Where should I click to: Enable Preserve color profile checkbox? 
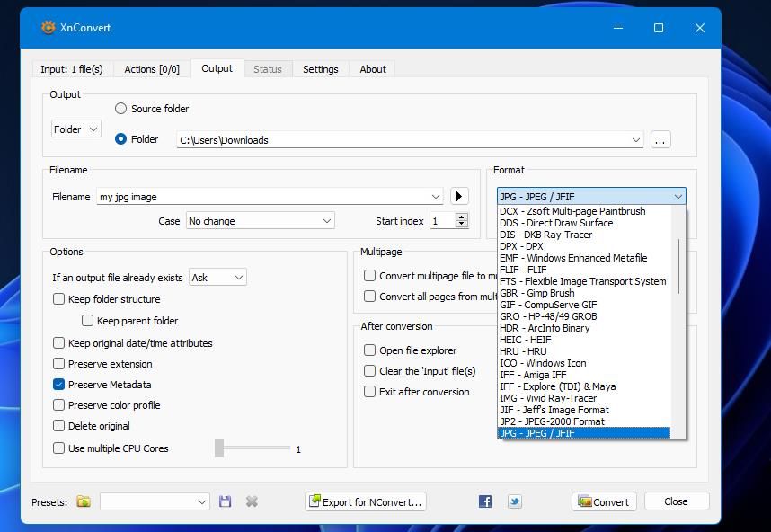(59, 405)
